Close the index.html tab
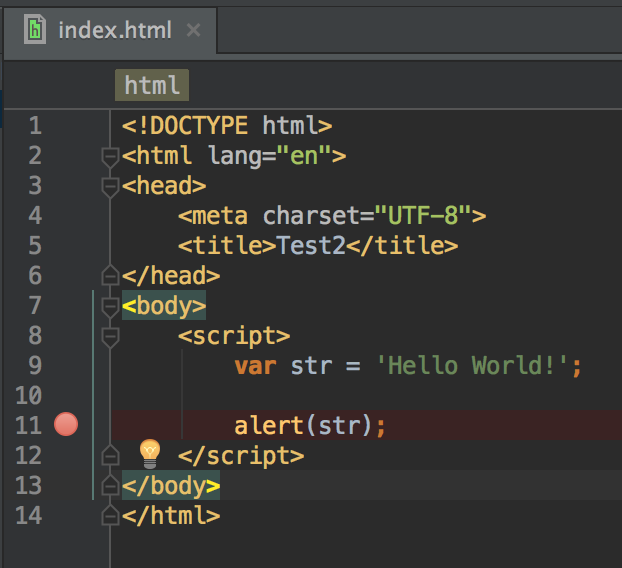Viewport: 622px width, 568px height. tap(193, 29)
